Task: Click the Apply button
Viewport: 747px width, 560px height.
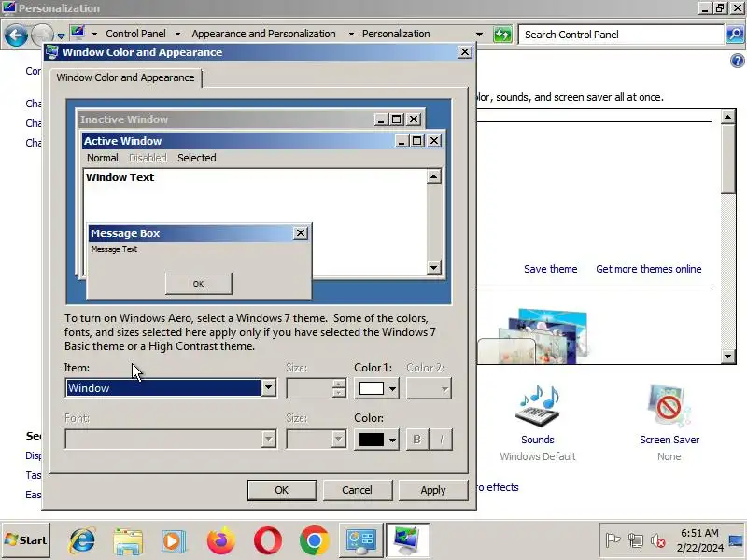Action: [x=433, y=490]
